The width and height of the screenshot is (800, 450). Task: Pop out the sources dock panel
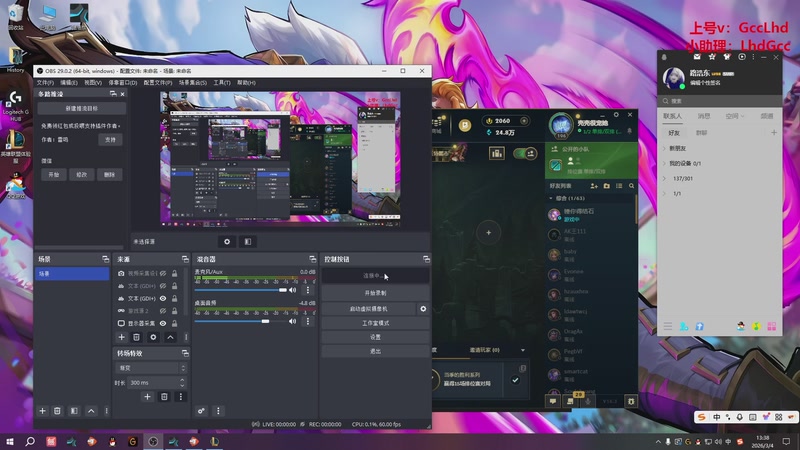click(x=185, y=259)
